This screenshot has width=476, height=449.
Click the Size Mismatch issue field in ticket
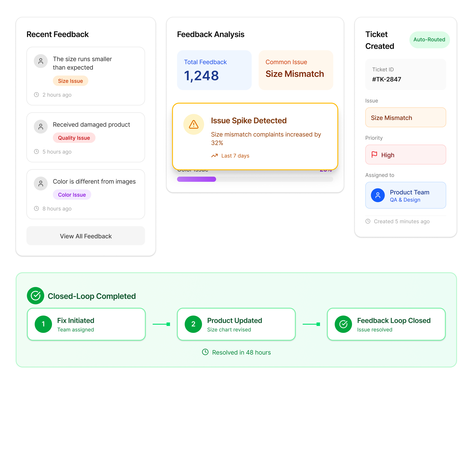tap(405, 118)
